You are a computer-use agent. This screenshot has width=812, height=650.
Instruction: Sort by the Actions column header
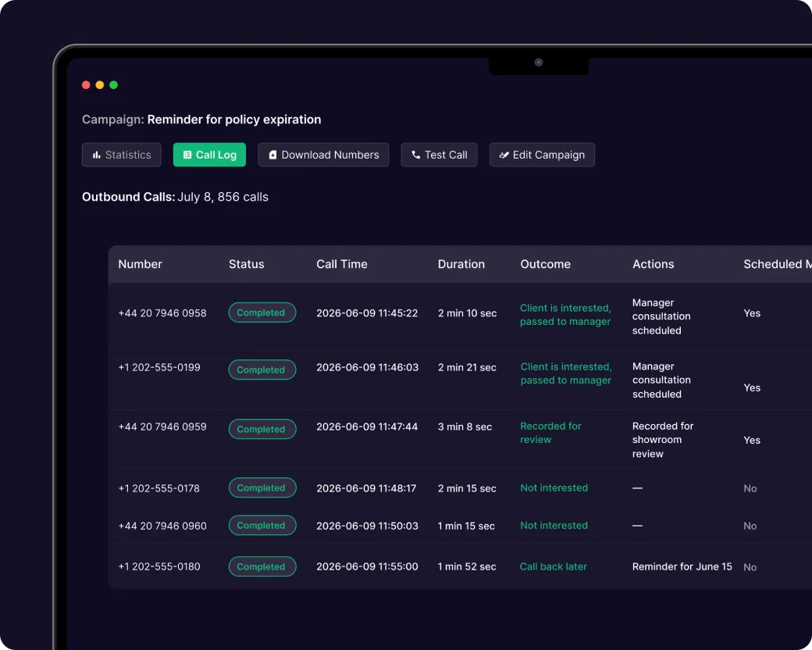pyautogui.click(x=653, y=264)
